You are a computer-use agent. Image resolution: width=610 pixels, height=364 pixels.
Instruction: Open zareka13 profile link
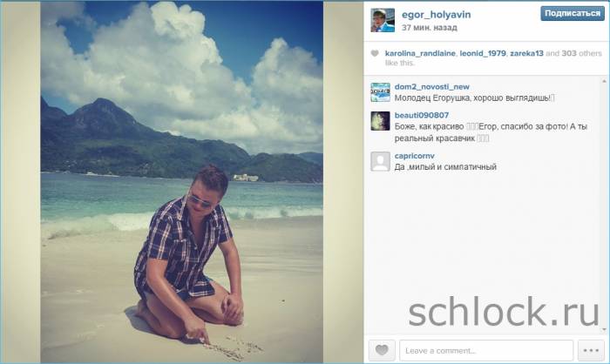coord(526,53)
